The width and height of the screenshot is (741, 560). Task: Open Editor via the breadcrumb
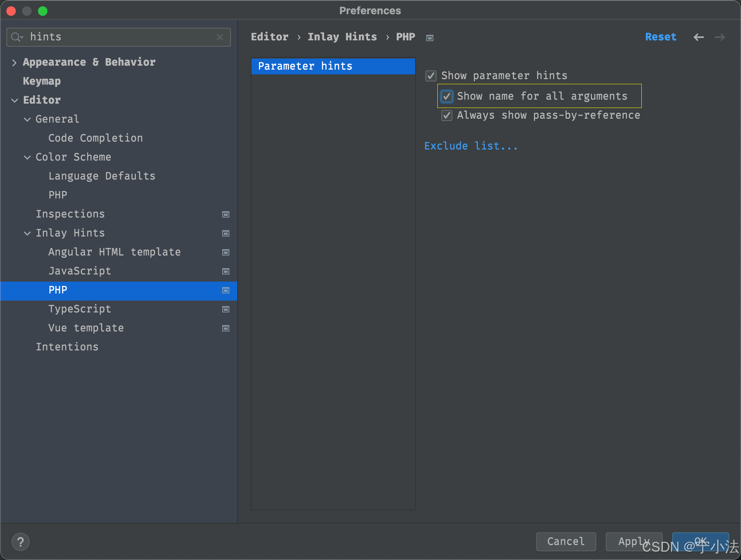[x=270, y=37]
